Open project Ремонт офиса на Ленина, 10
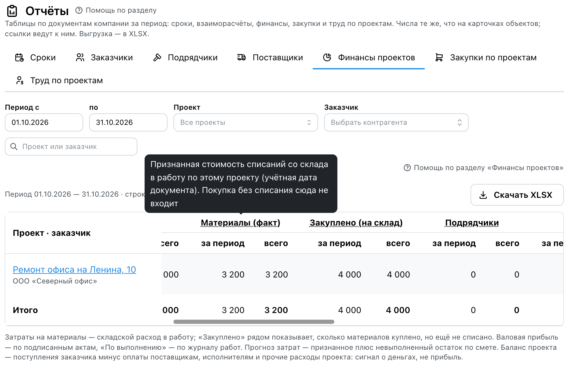This screenshot has height=386, width=588. click(x=74, y=270)
